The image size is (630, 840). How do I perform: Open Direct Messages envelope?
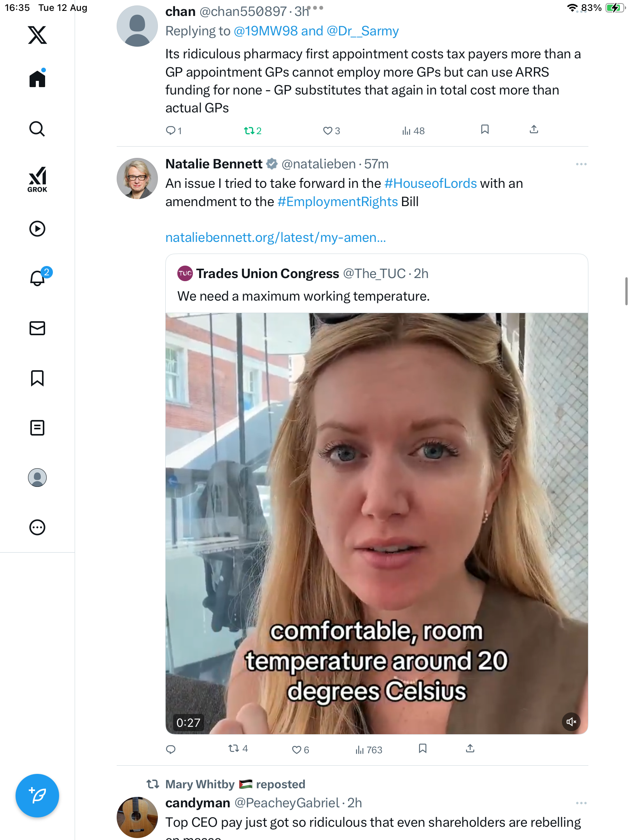37,328
